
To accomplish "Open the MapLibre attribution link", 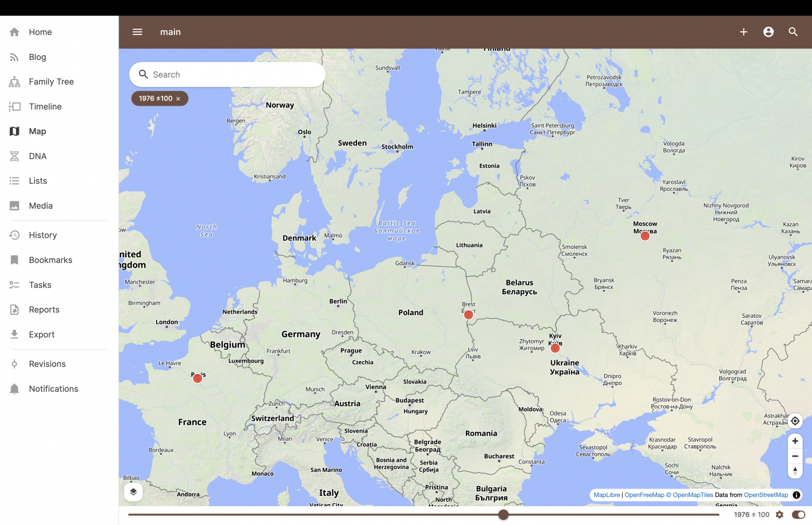I will pos(606,495).
